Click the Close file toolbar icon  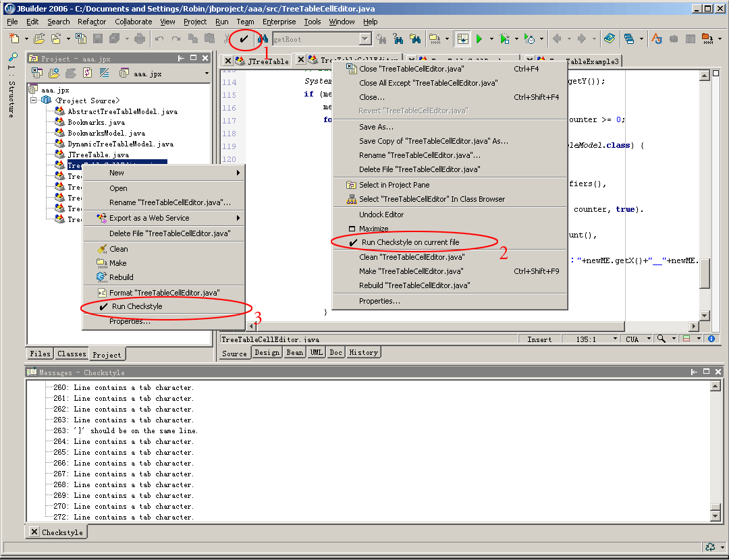point(81,39)
